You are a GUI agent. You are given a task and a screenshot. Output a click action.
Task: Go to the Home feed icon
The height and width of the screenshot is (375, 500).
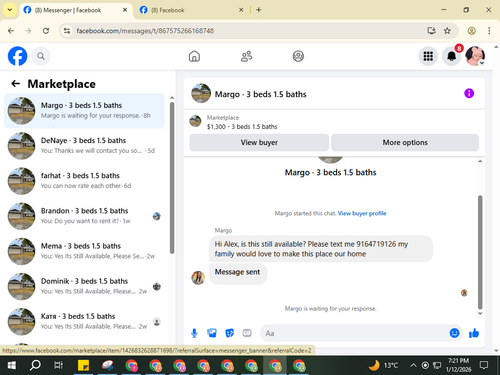pos(194,56)
